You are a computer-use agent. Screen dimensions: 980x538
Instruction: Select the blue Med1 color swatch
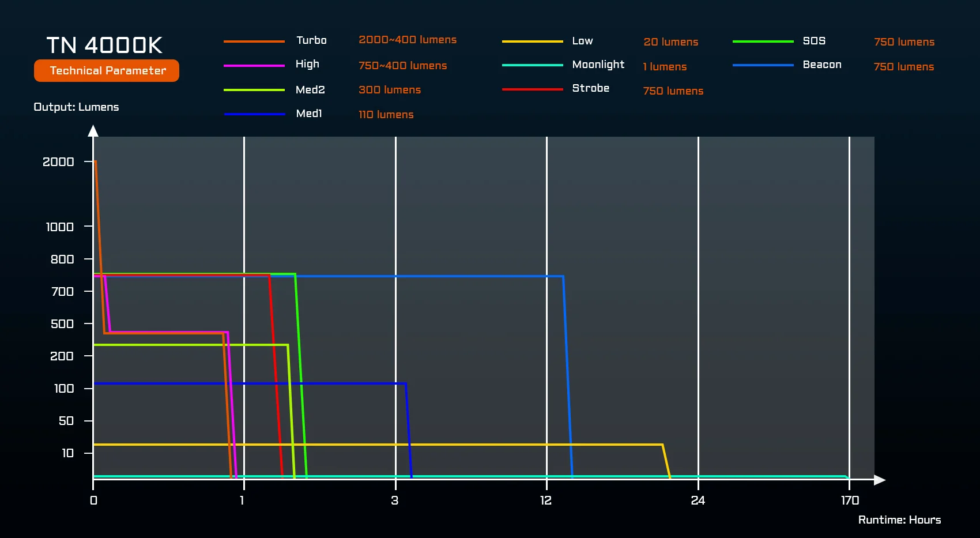click(x=254, y=114)
